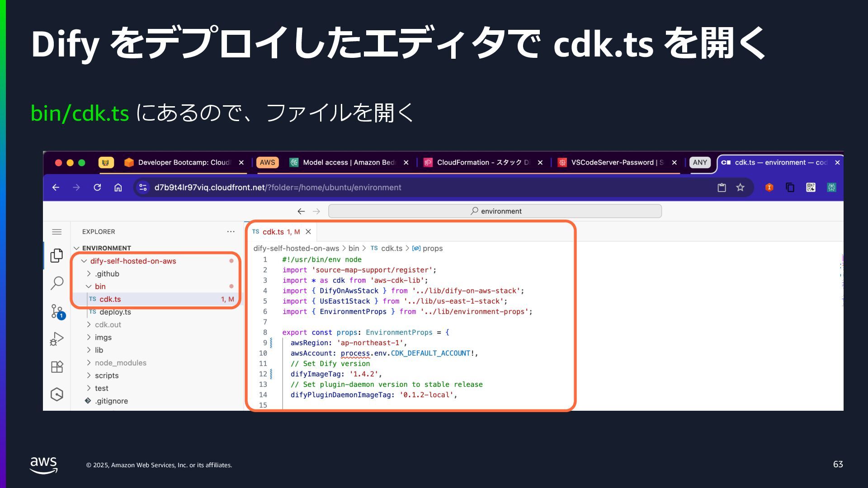Screen dimensions: 868x488
Task: Open the Run and Debug view
Action: coord(57,339)
